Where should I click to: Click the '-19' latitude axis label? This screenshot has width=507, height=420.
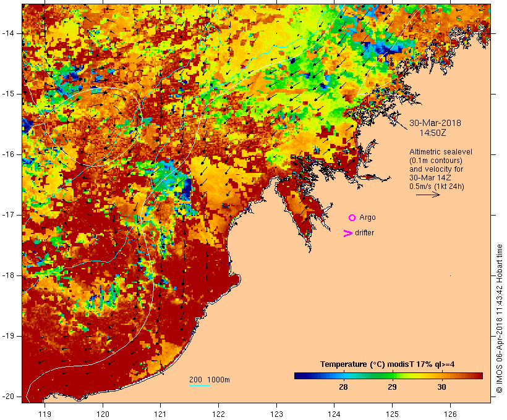tap(8, 336)
